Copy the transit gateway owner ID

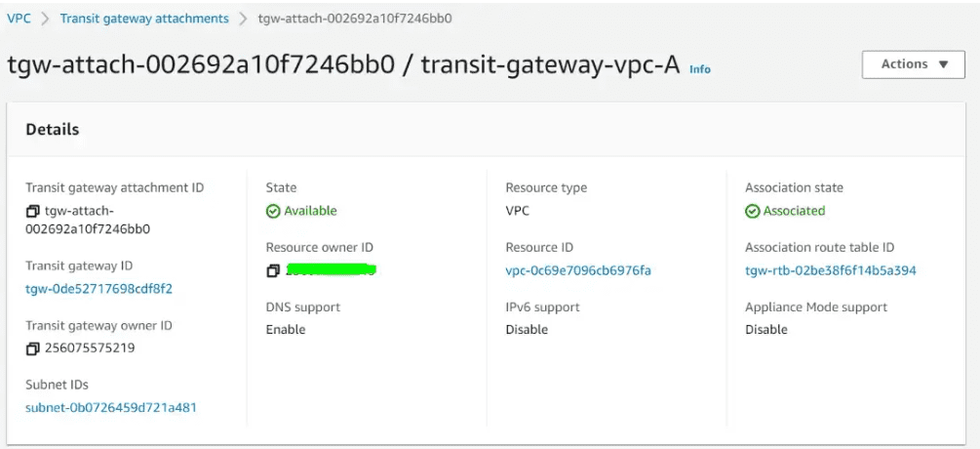tap(32, 348)
